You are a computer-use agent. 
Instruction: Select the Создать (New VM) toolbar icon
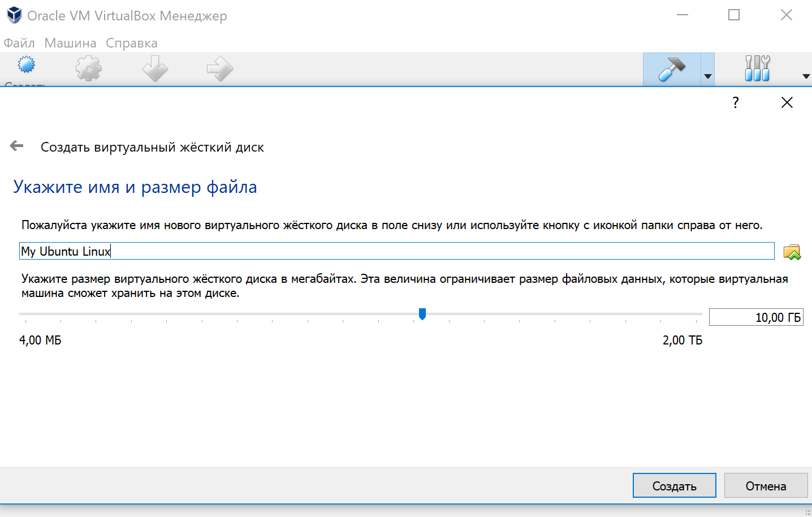point(25,68)
